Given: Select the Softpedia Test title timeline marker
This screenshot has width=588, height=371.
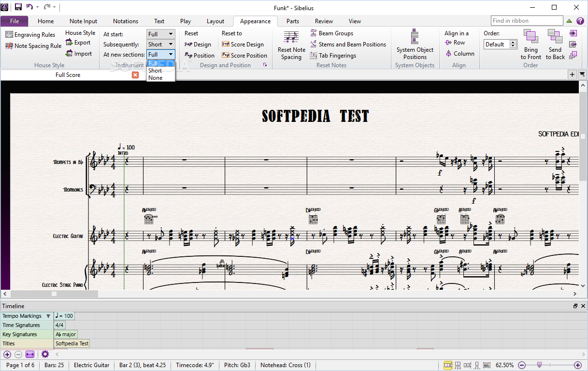Looking at the screenshot, I should click(72, 343).
